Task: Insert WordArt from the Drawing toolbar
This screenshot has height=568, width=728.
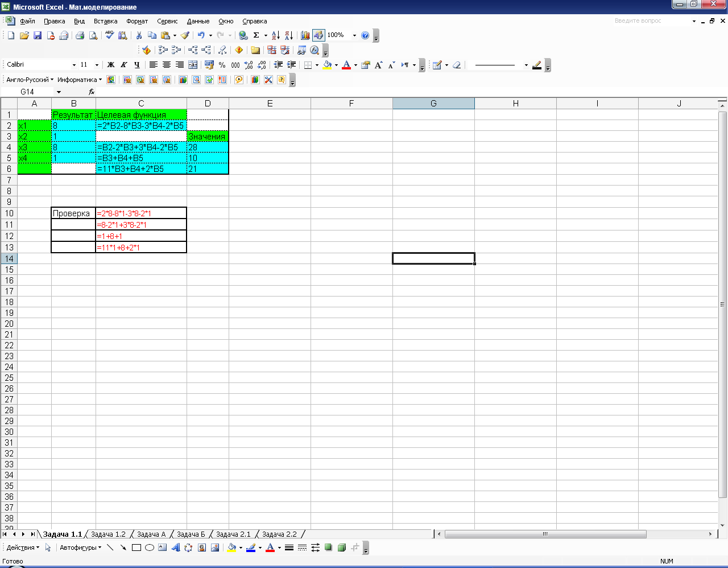Action: [176, 548]
